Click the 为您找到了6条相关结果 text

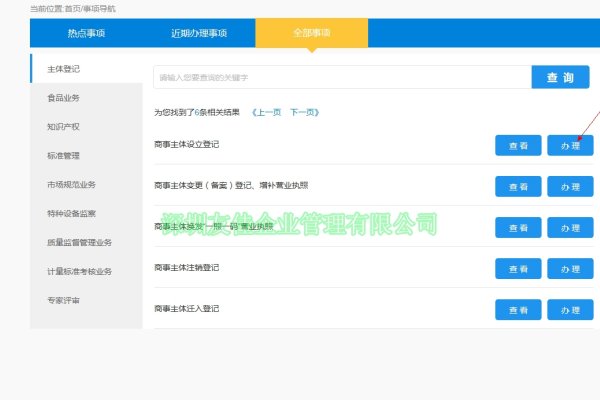point(197,112)
